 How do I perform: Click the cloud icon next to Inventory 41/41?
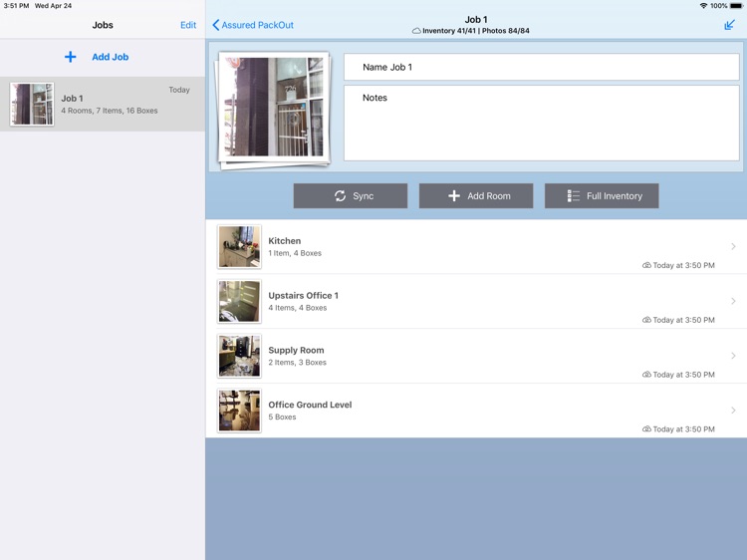tap(416, 31)
